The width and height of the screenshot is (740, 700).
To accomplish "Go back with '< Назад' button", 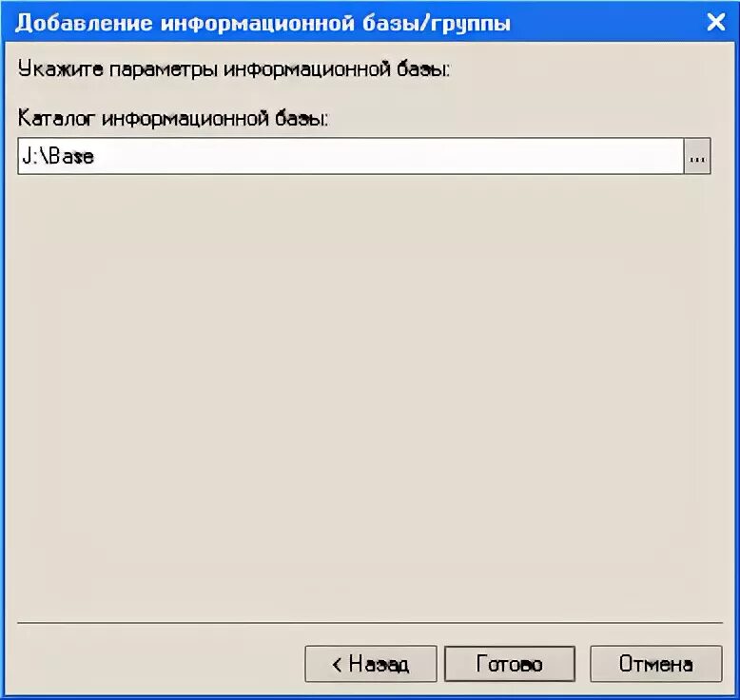I will 371,664.
